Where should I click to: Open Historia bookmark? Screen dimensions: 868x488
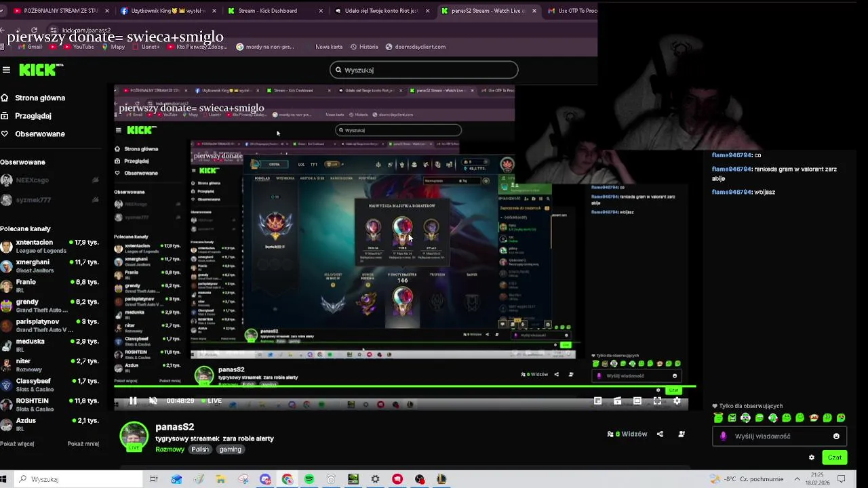click(363, 47)
